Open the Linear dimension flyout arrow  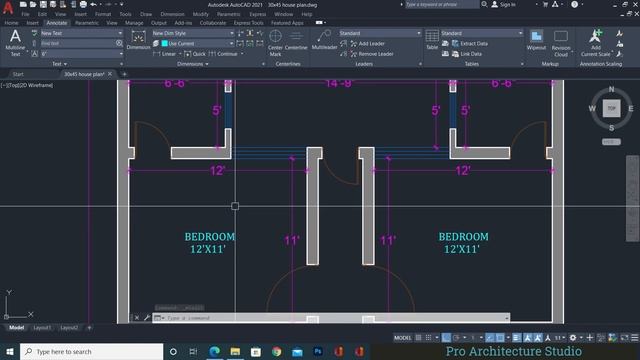180,54
